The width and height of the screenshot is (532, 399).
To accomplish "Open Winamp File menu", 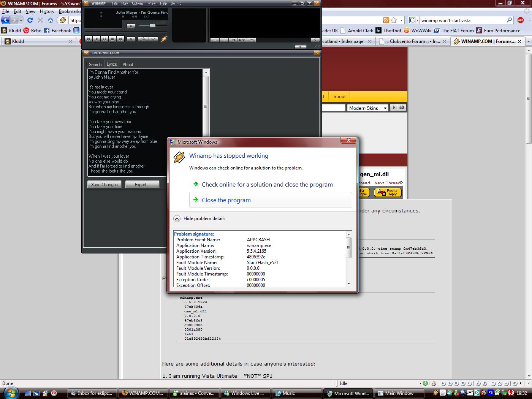I will coord(115,3).
